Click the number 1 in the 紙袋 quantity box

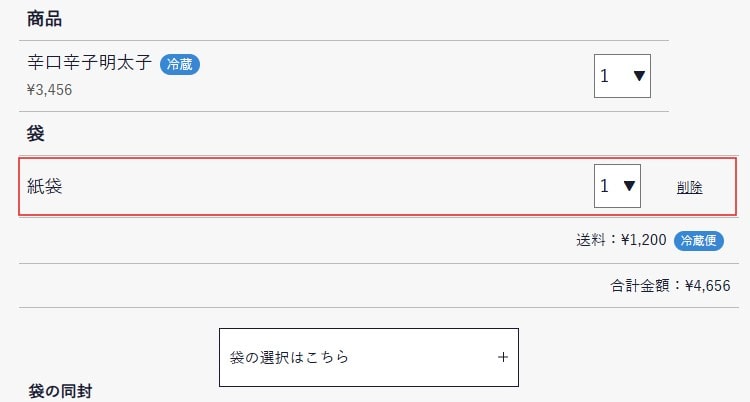pyautogui.click(x=604, y=186)
